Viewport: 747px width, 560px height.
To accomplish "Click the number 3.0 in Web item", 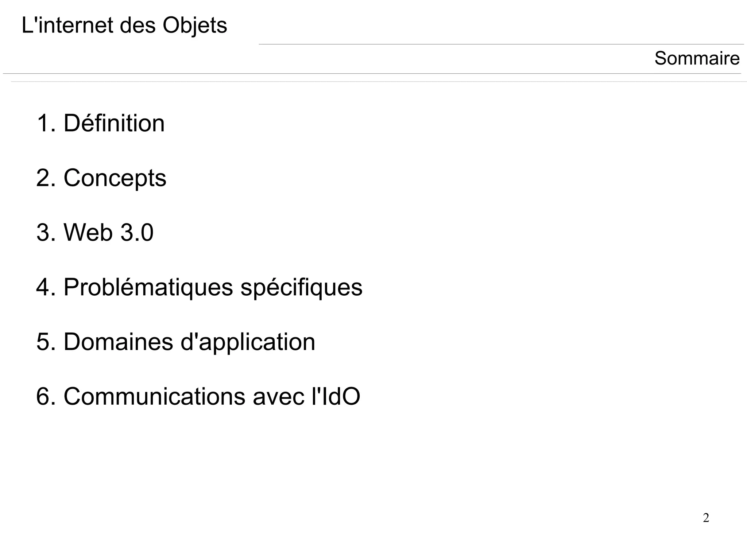I will click(137, 233).
